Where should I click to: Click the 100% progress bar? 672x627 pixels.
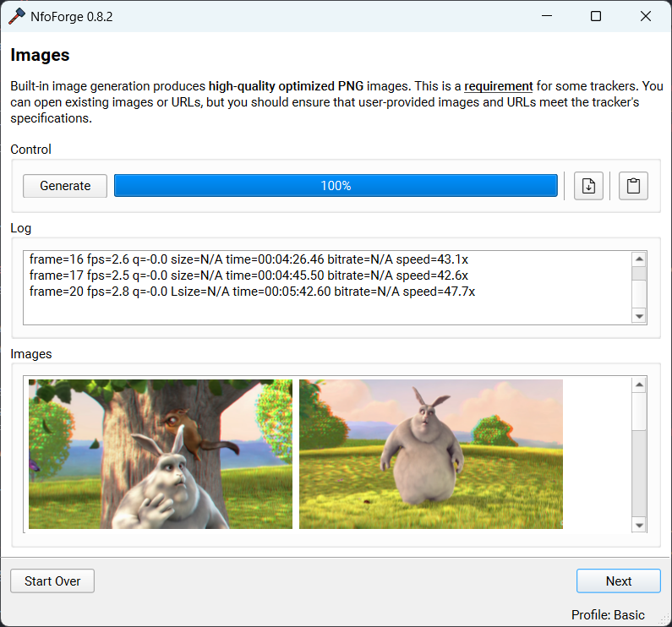click(336, 186)
